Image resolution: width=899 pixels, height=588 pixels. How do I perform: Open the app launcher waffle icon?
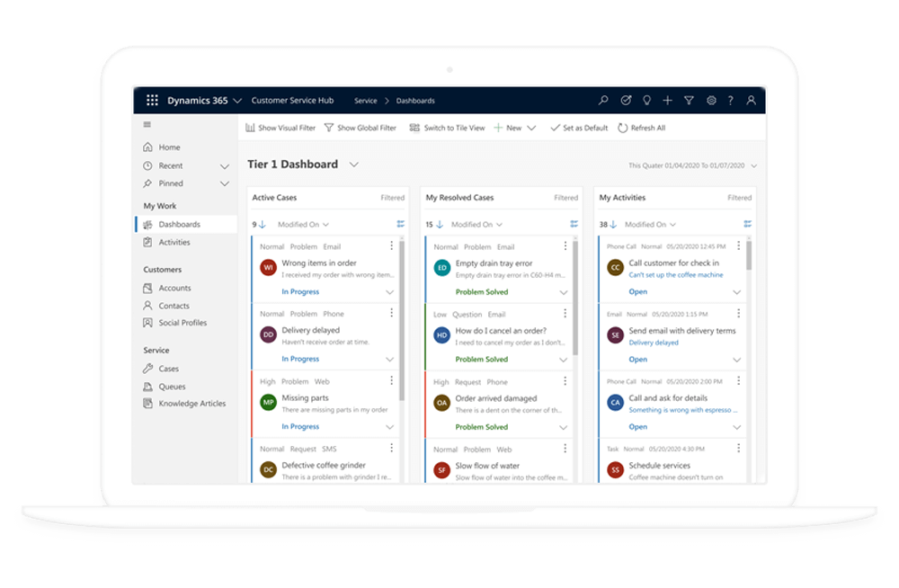152,101
